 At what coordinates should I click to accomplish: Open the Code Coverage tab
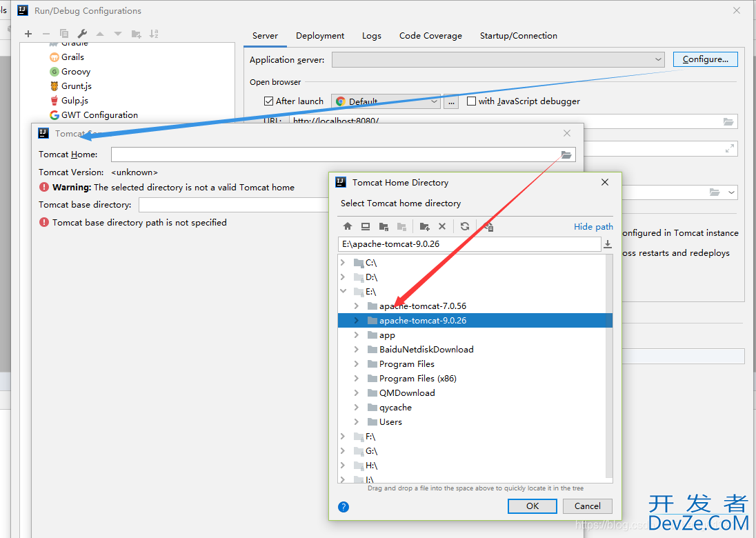pos(430,36)
